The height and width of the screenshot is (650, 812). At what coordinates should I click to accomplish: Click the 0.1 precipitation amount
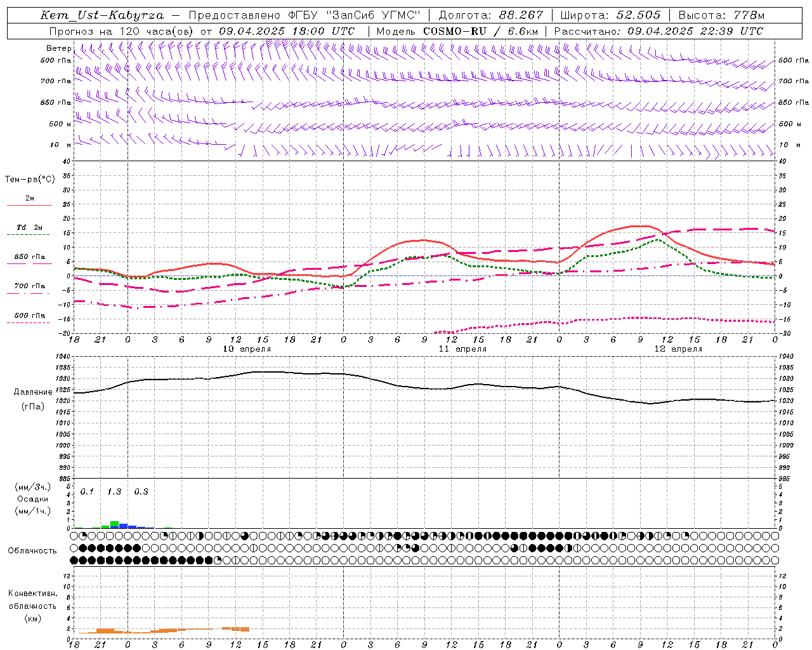tap(87, 492)
